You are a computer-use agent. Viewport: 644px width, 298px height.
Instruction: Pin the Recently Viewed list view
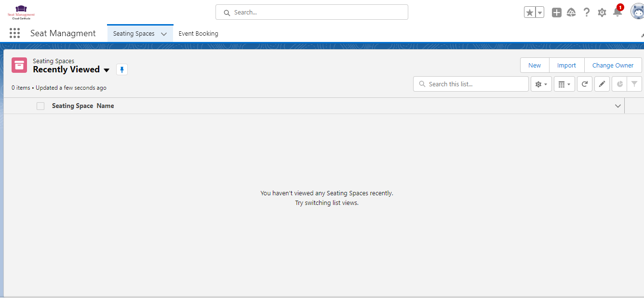122,69
